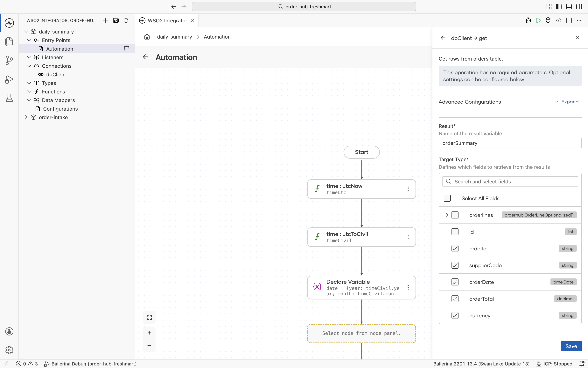Check the Select All Fields checkbox
The width and height of the screenshot is (588, 368).
coord(447,198)
